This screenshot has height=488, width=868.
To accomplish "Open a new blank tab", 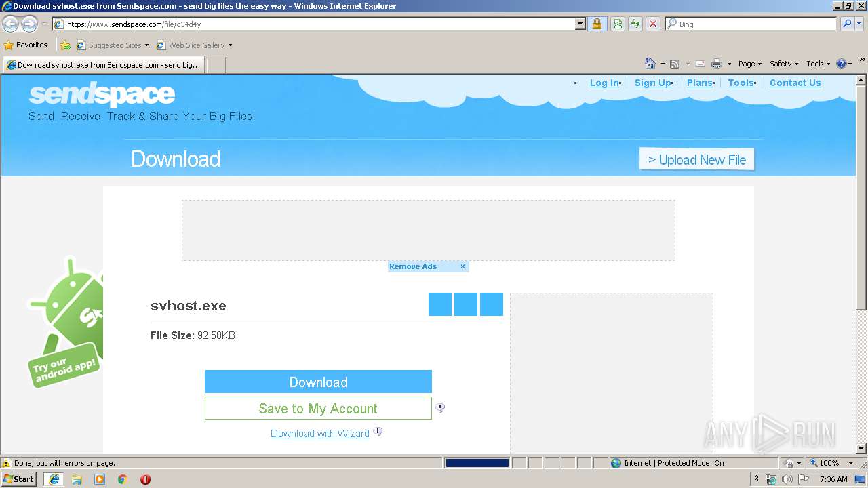I will point(216,65).
